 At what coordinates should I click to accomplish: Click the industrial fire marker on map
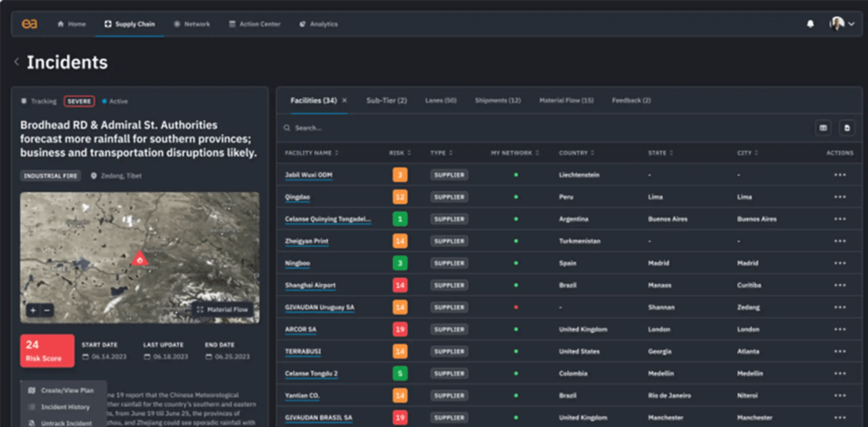(140, 258)
